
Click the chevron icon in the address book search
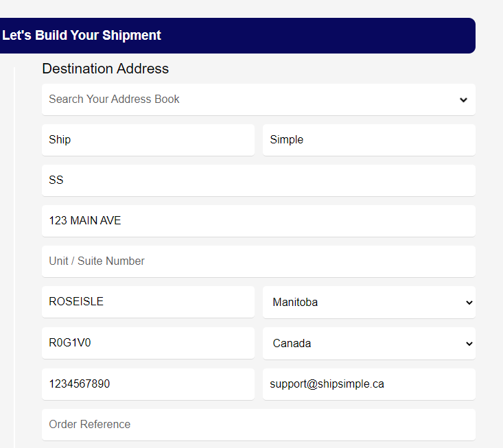(x=463, y=100)
